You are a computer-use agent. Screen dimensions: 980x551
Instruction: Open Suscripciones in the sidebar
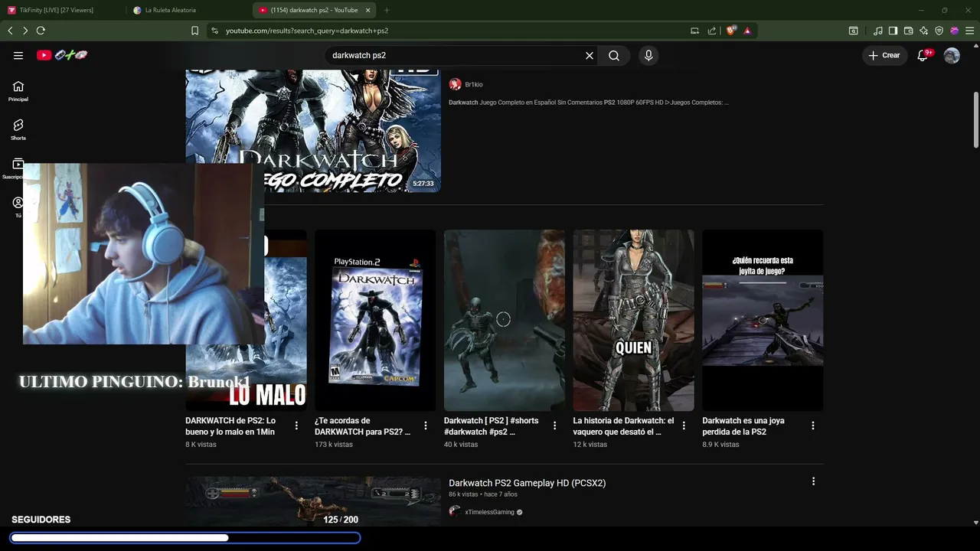pyautogui.click(x=14, y=168)
